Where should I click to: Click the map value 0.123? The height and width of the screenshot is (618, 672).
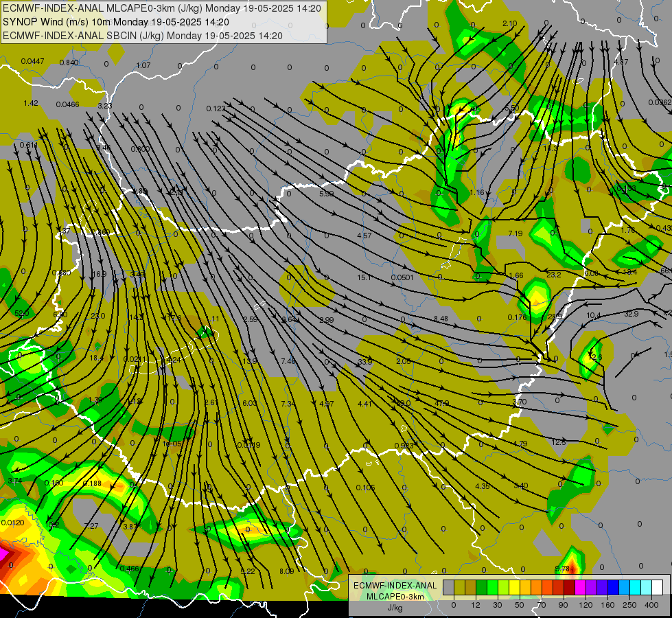[x=216, y=108]
